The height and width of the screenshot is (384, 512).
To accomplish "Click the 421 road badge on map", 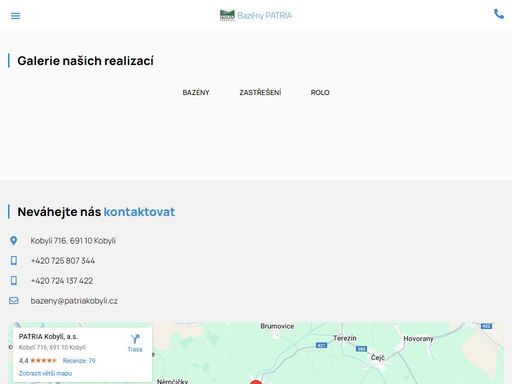I will pyautogui.click(x=321, y=345).
